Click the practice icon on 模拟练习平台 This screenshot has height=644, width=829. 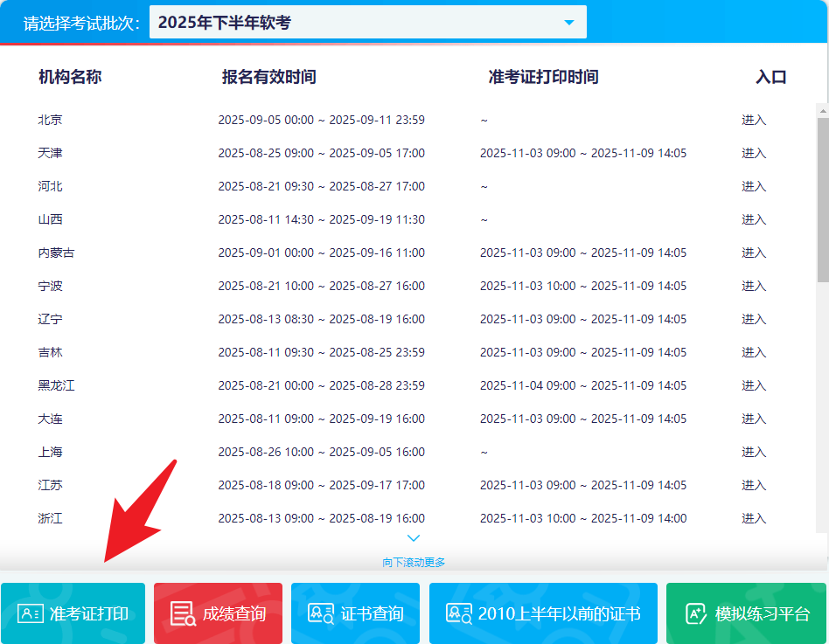coord(696,613)
